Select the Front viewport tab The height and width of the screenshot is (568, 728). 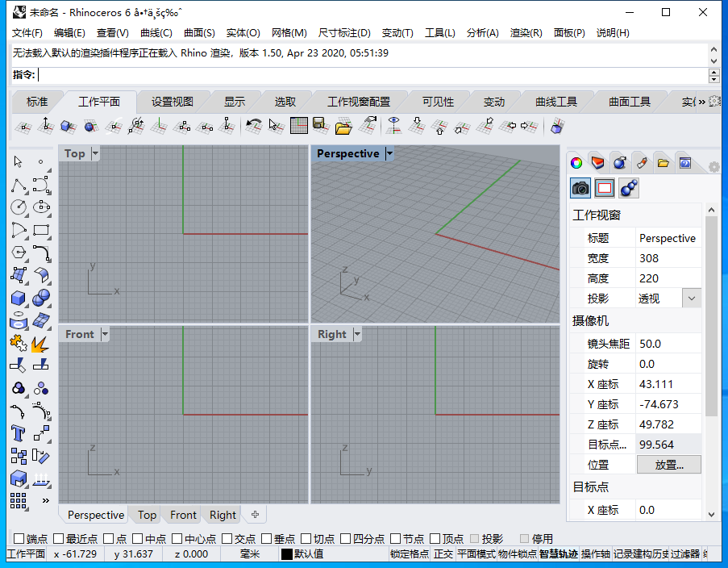tap(183, 515)
